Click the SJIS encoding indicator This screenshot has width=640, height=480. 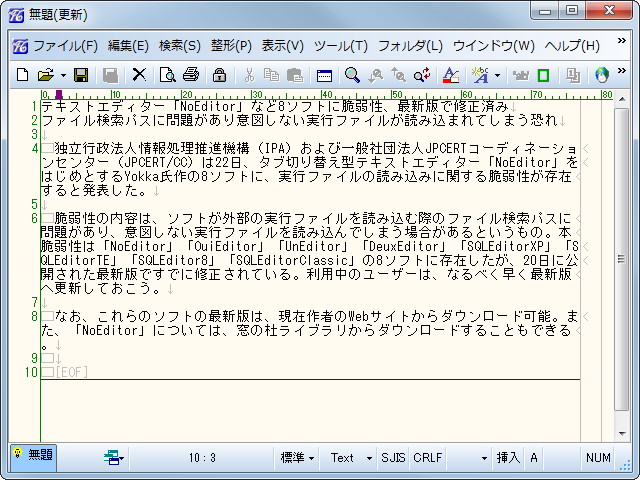[x=393, y=458]
